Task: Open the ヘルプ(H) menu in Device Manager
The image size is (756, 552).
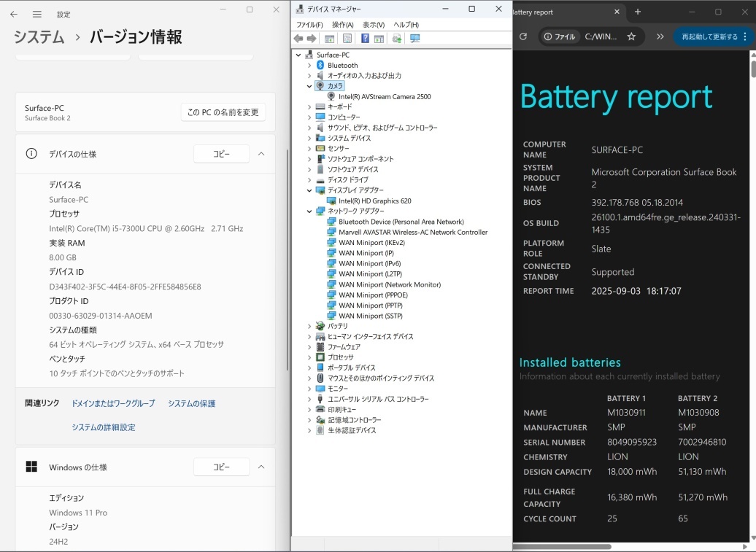Action: coord(406,25)
